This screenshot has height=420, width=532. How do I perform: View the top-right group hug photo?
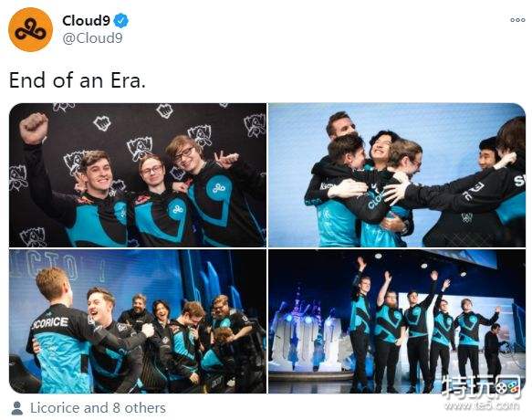397,175
